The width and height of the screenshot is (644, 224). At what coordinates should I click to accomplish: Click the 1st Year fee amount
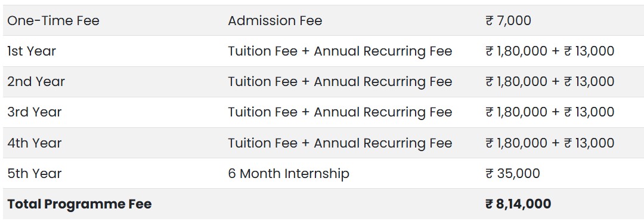pyautogui.click(x=550, y=51)
